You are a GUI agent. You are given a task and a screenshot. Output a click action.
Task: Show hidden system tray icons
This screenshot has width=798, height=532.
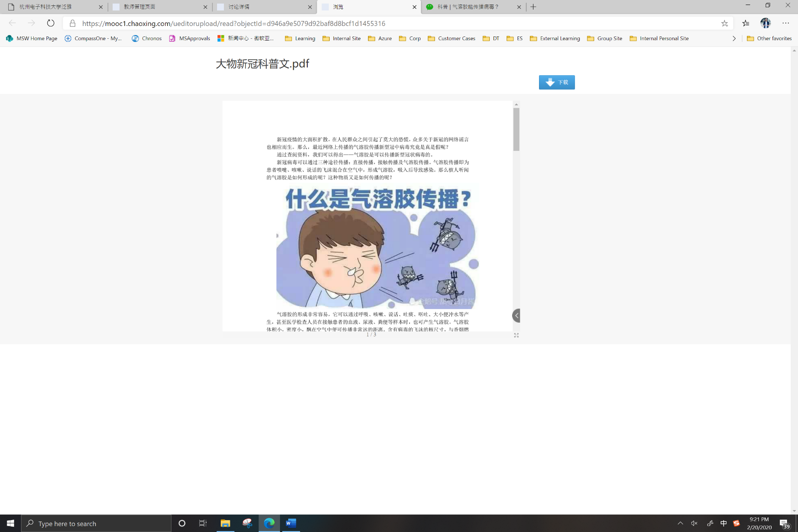tap(680, 523)
